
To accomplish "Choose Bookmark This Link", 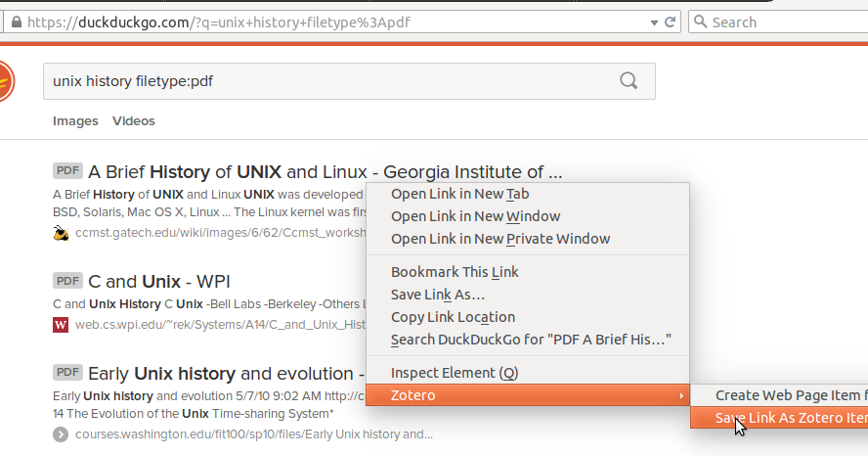I will click(455, 272).
